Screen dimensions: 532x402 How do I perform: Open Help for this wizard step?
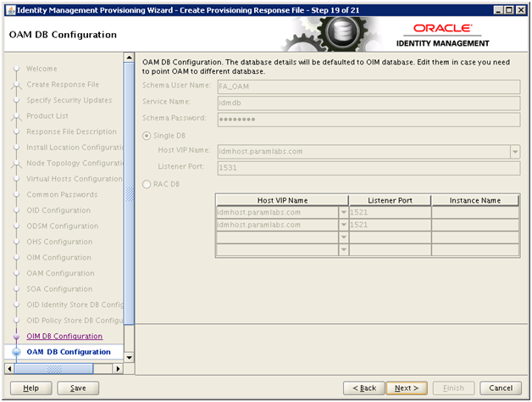coord(30,388)
